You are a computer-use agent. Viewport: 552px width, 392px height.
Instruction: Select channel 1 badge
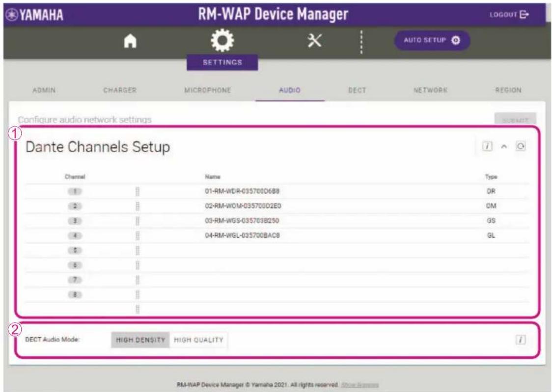(75, 191)
